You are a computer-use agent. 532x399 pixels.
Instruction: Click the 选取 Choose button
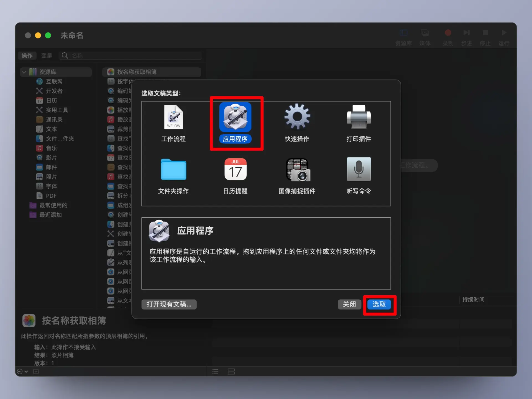(379, 304)
